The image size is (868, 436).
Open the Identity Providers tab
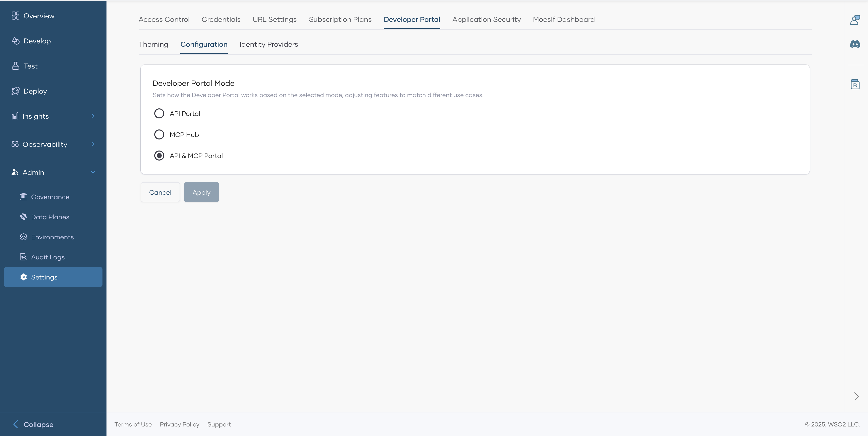pyautogui.click(x=268, y=44)
